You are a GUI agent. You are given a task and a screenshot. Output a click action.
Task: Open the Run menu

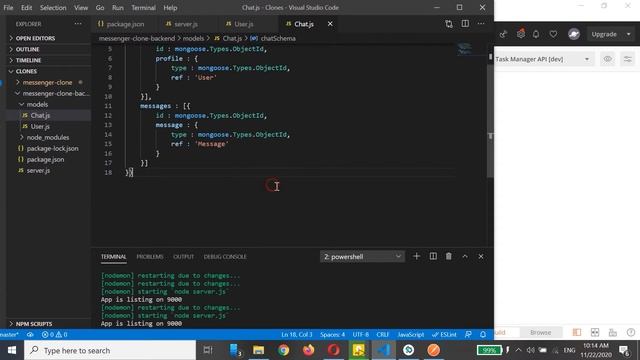click(x=118, y=7)
